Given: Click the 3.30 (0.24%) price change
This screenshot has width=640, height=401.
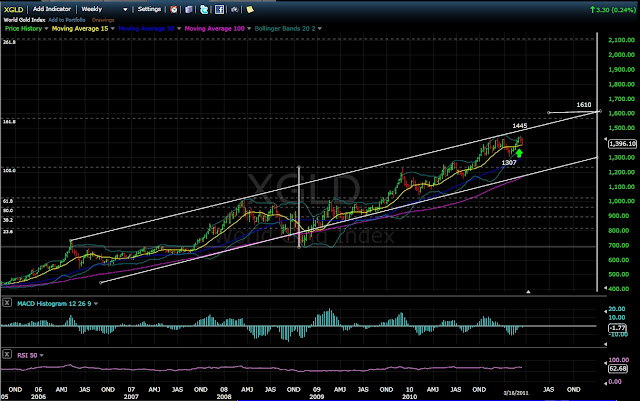Looking at the screenshot, I should click(x=613, y=9).
